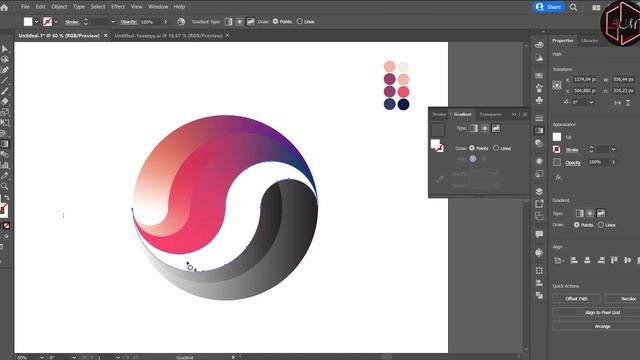
Task: Open the Arrange Documents icon
Action: pos(596,7)
